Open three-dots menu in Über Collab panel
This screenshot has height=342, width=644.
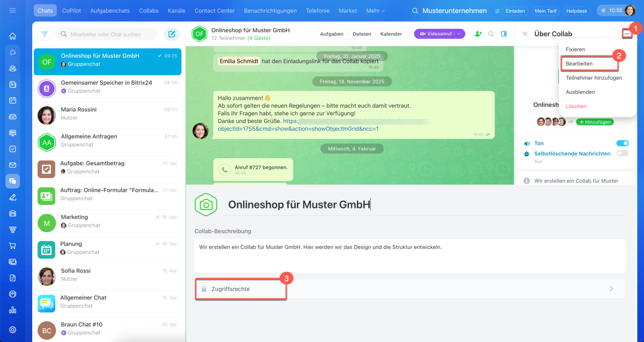pyautogui.click(x=627, y=34)
